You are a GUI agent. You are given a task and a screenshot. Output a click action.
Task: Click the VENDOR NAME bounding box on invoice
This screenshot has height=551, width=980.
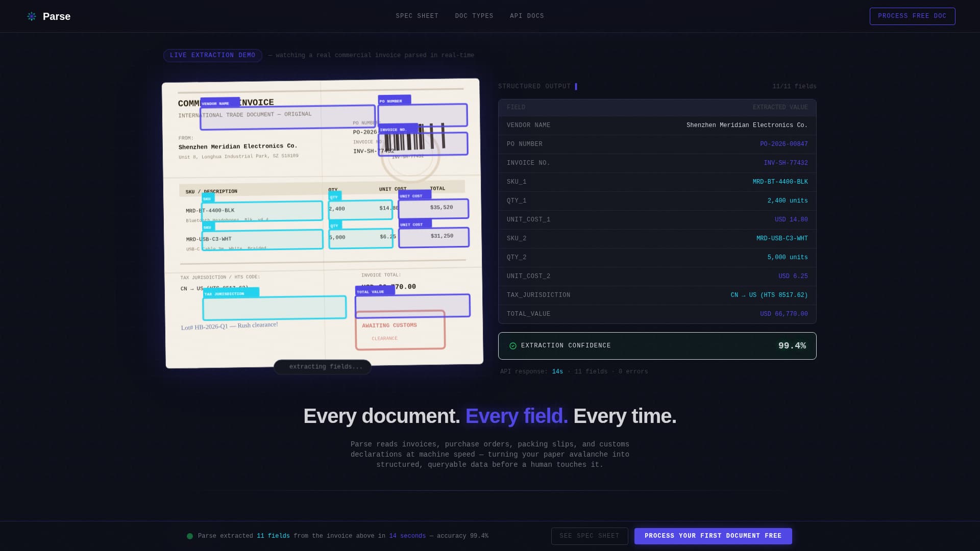point(287,117)
